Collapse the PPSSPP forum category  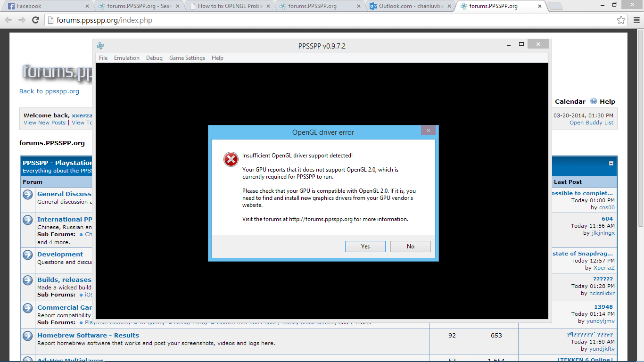pos(611,164)
